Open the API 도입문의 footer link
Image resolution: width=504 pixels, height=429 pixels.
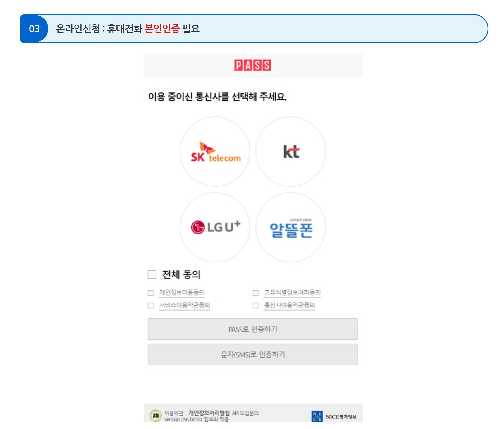pos(245,413)
